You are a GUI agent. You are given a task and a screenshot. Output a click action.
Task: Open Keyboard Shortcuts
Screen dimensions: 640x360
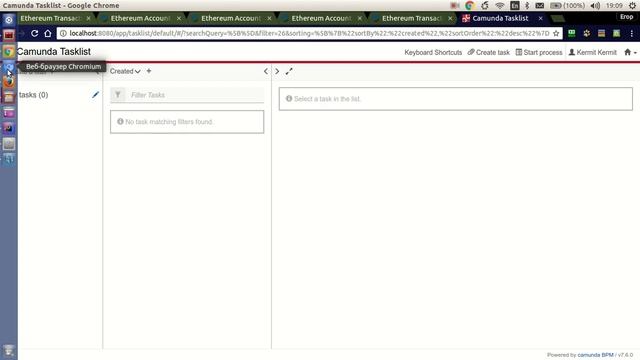433,52
